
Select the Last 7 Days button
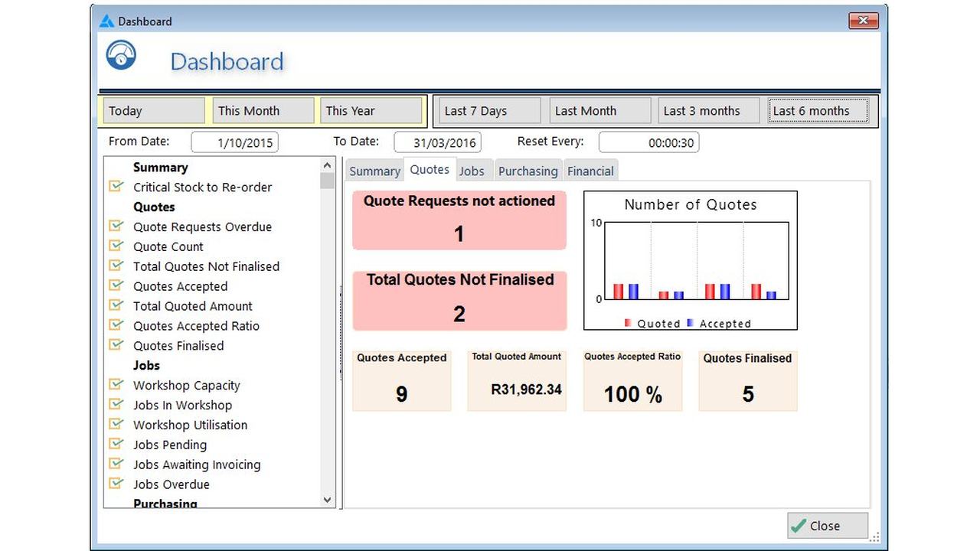coord(490,110)
